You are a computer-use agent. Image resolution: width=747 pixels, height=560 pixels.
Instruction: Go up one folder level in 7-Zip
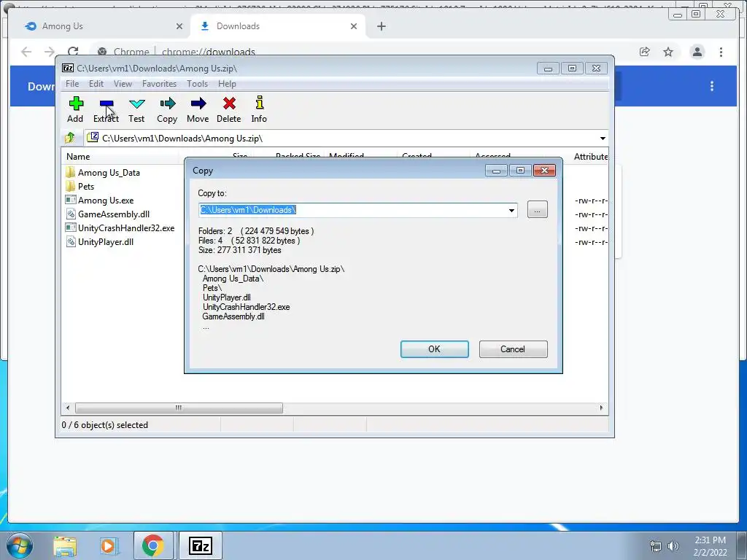tap(70, 138)
